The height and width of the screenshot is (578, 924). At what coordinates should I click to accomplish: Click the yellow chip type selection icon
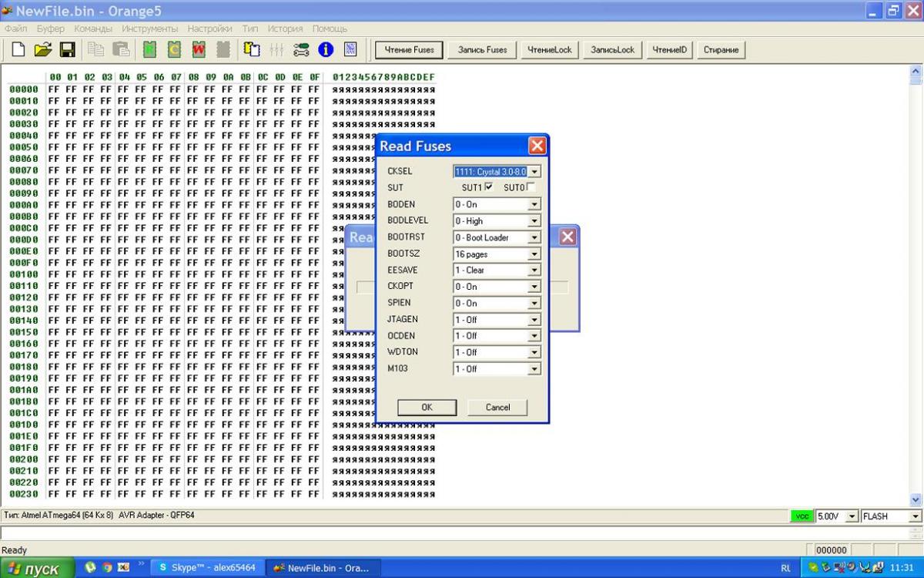click(x=252, y=50)
